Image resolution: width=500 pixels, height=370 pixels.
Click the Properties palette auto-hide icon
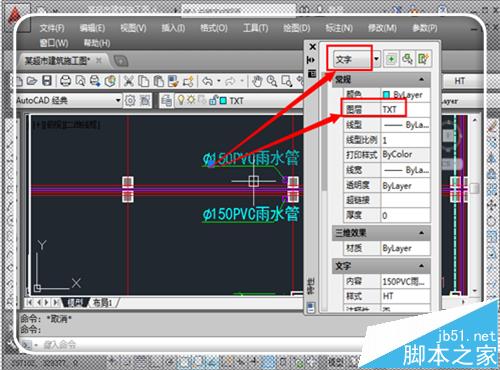click(311, 60)
